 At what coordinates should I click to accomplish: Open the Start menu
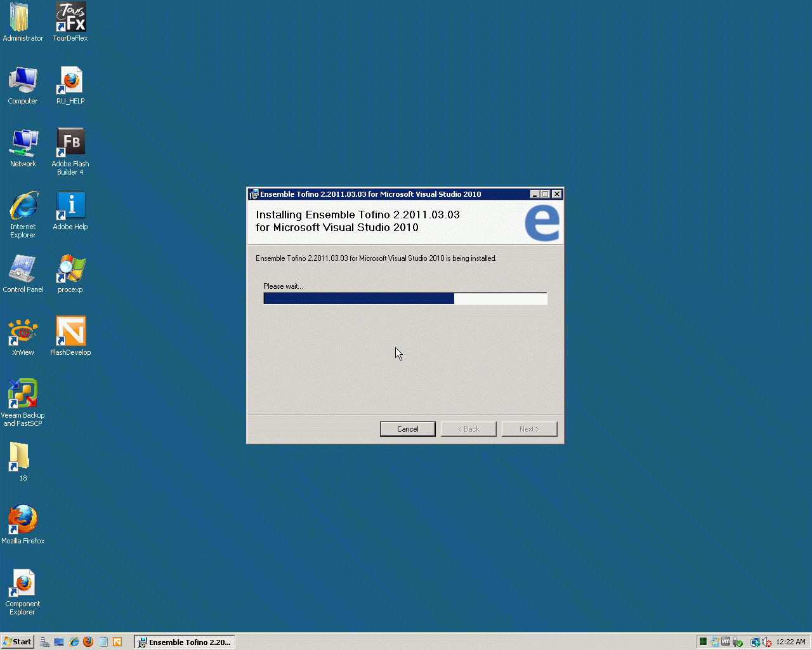(17, 642)
